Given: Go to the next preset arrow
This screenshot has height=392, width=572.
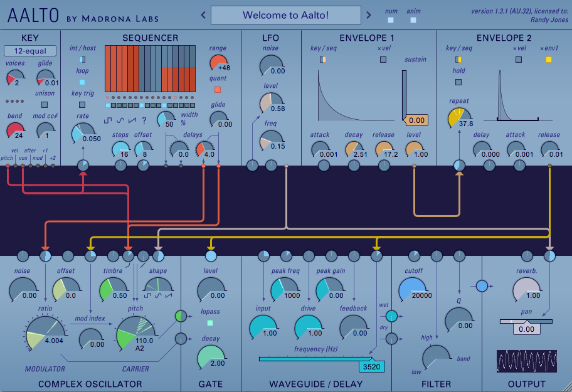Looking at the screenshot, I should [369, 14].
